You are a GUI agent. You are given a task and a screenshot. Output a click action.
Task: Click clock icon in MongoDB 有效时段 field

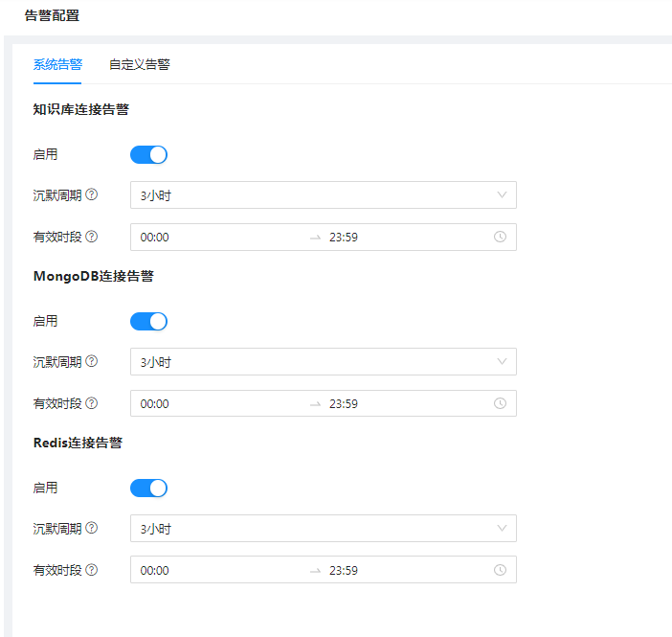(x=500, y=403)
